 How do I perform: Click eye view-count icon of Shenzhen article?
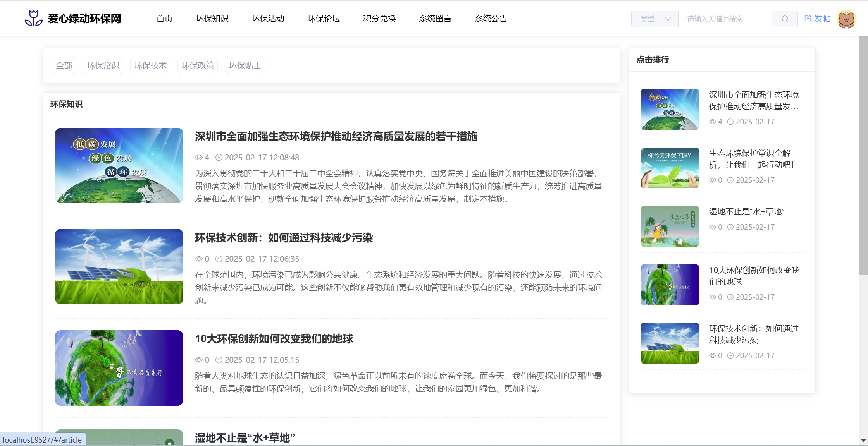(199, 158)
